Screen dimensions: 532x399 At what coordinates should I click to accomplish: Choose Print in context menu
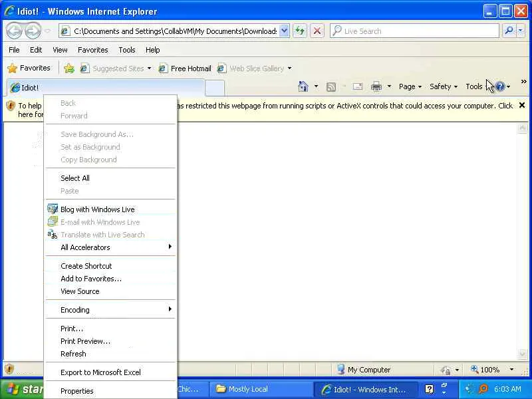click(x=110, y=329)
